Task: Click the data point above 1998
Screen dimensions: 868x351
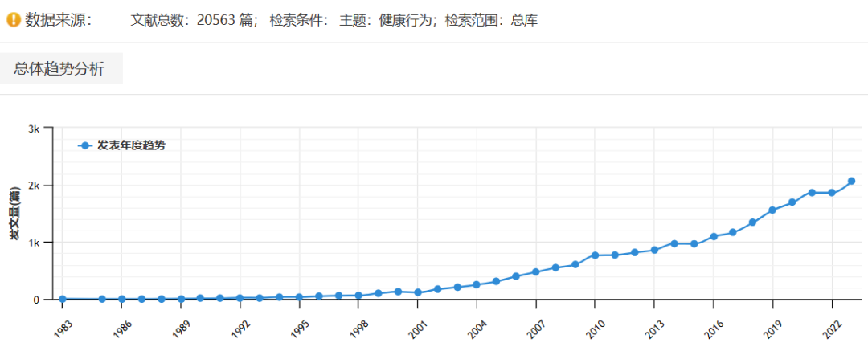Action: [358, 295]
